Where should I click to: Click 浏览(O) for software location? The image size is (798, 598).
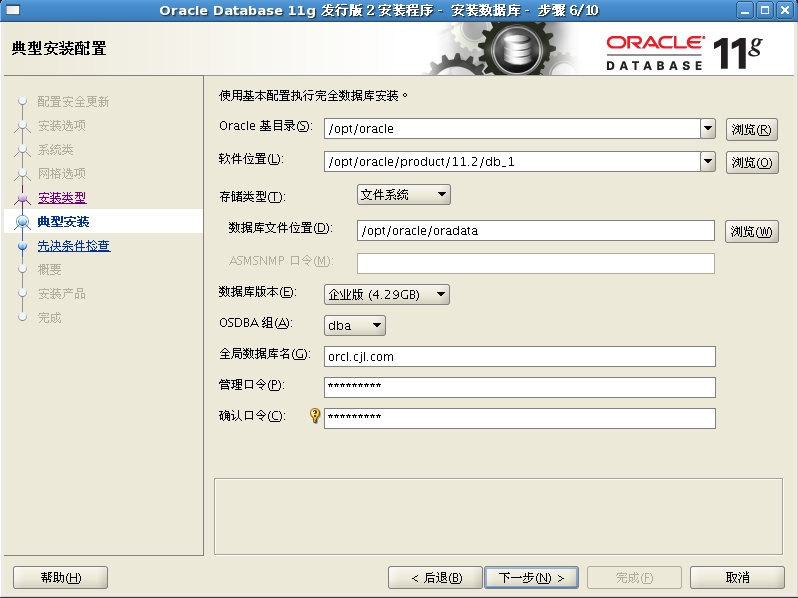(752, 162)
